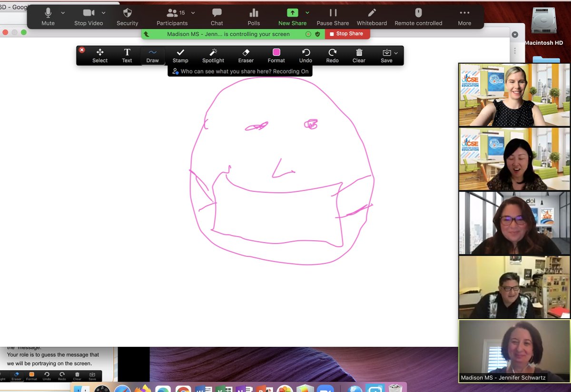Viewport: 571px width, 392px height.
Task: Redo the last annotation
Action: click(333, 56)
